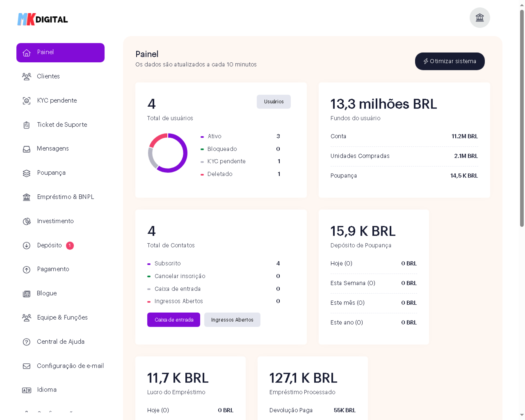Click the bank icon in top-right corner
Screen dimensions: 525x420
pyautogui.click(x=480, y=17)
